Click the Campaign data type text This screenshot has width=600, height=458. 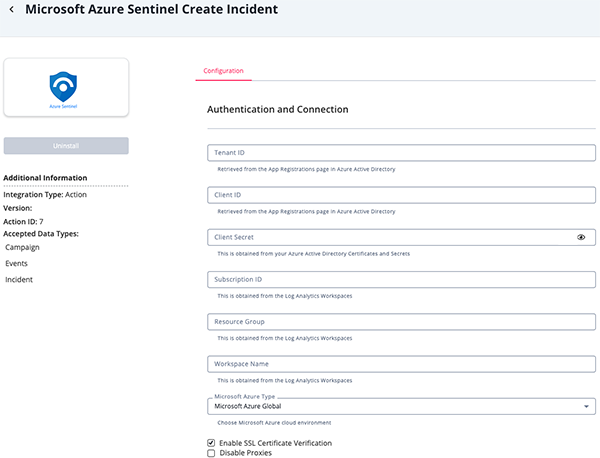pyautogui.click(x=22, y=248)
